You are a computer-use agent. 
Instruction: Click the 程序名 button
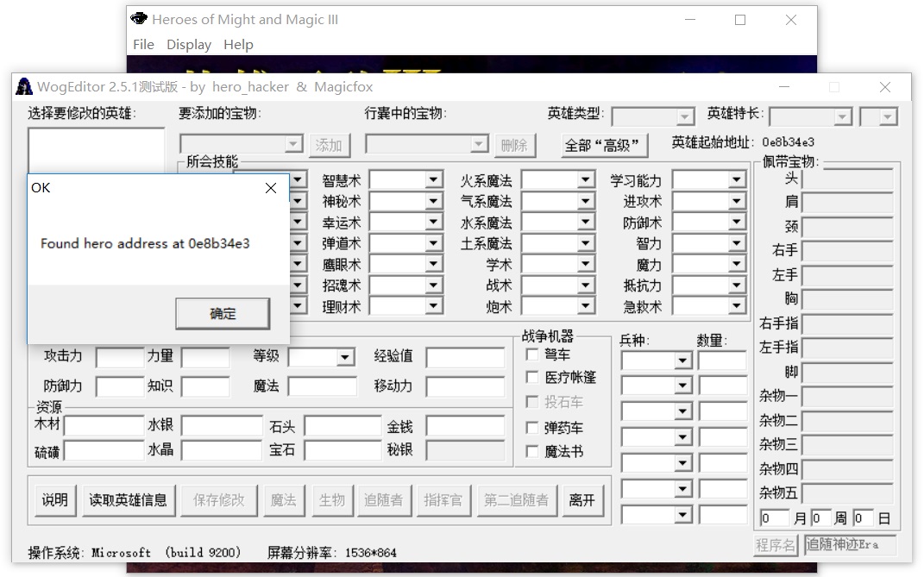pos(776,545)
